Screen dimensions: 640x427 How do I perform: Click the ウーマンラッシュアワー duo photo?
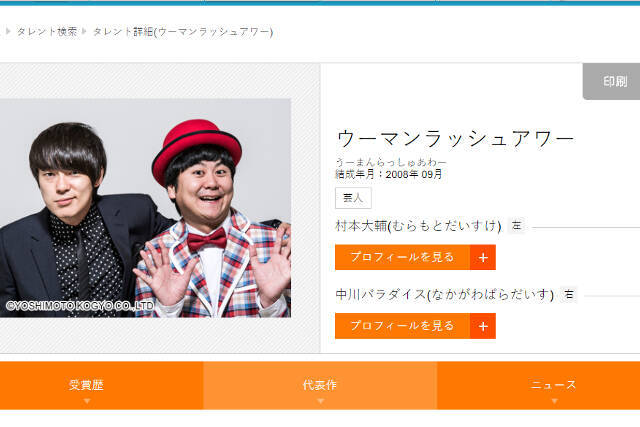click(145, 208)
